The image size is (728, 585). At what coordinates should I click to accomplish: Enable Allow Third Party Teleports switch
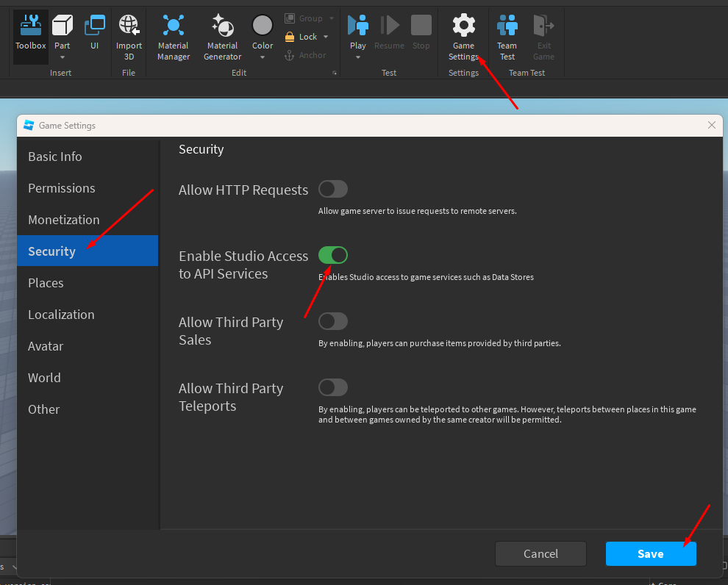(x=333, y=388)
